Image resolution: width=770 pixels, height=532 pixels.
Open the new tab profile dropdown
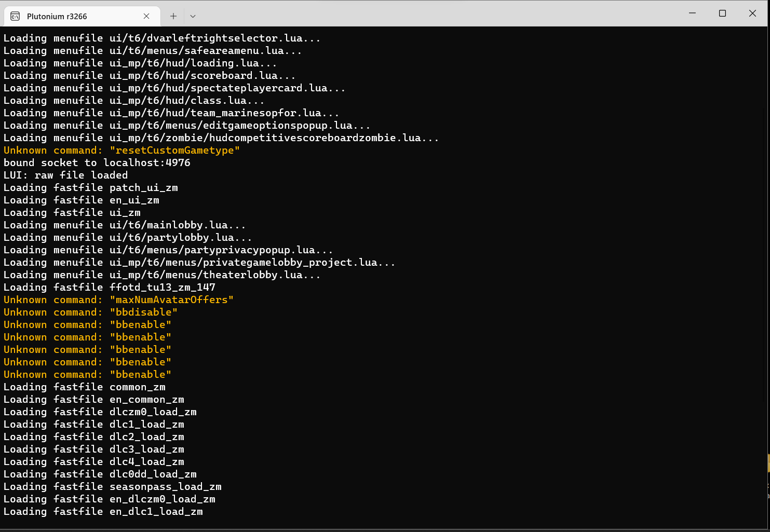(x=193, y=16)
